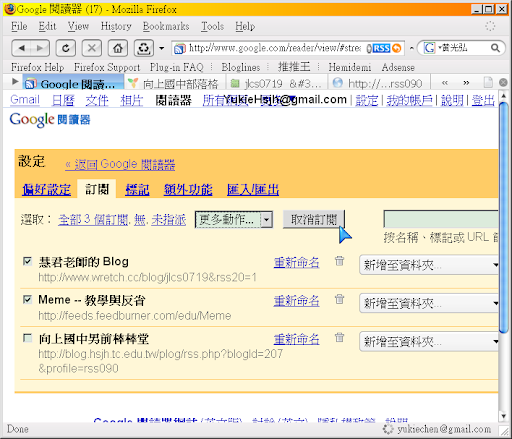Reload the current page

tap(66, 48)
